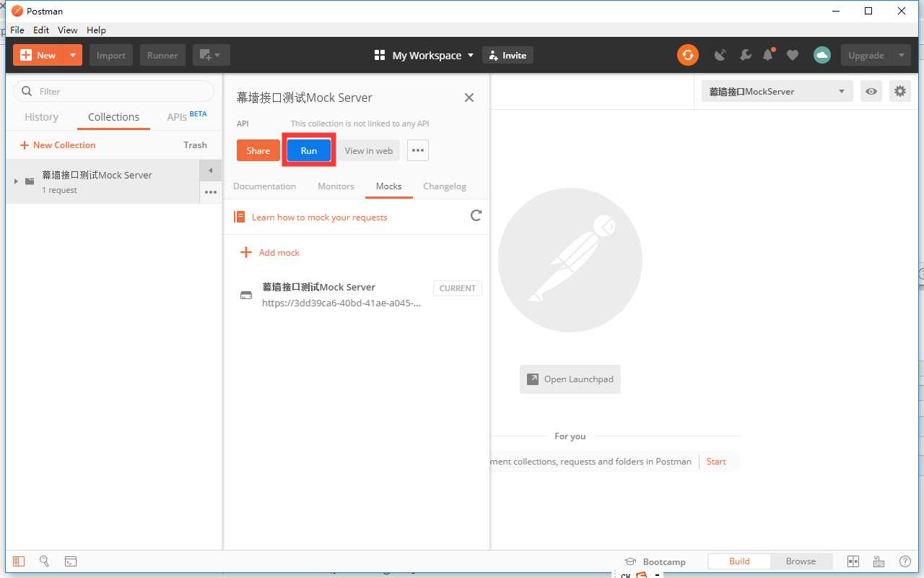Open the environment selector dropdown
This screenshot has height=578, width=924.
[x=777, y=91]
